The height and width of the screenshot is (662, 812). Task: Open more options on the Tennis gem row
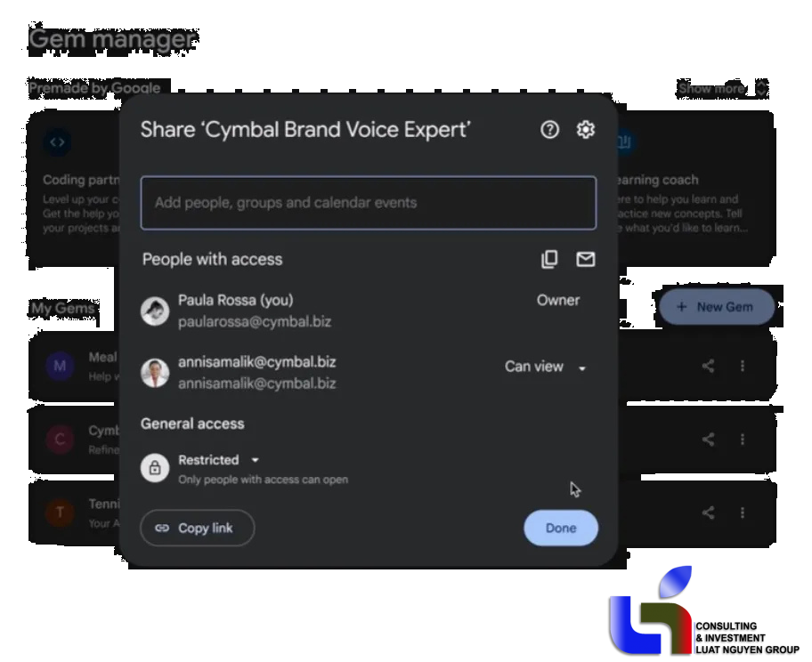(x=743, y=513)
